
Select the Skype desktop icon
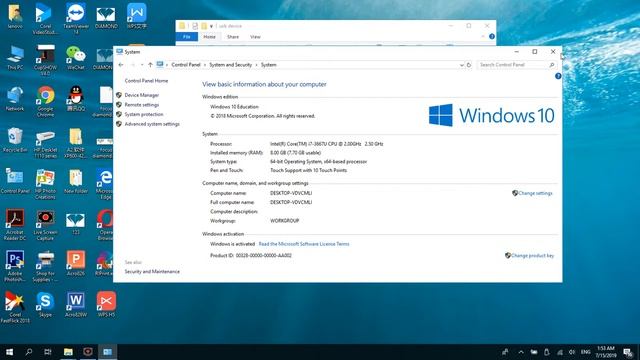(45, 304)
